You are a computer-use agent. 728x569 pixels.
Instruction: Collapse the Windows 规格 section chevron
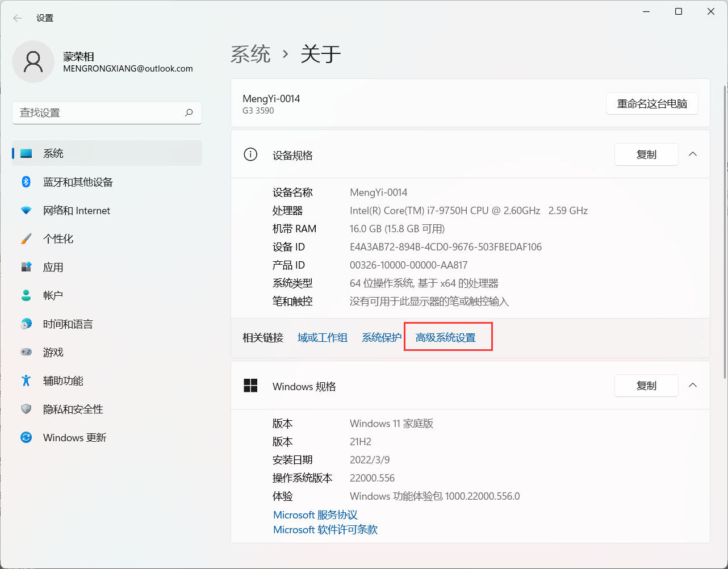(x=693, y=385)
